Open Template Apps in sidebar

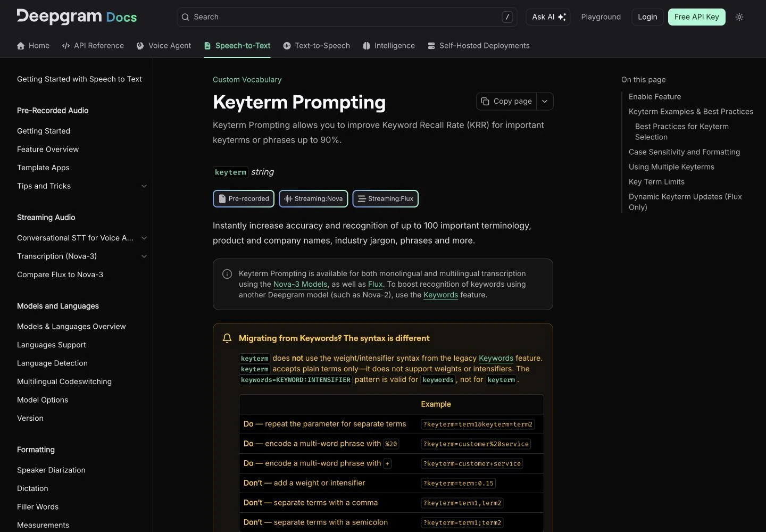tap(43, 168)
